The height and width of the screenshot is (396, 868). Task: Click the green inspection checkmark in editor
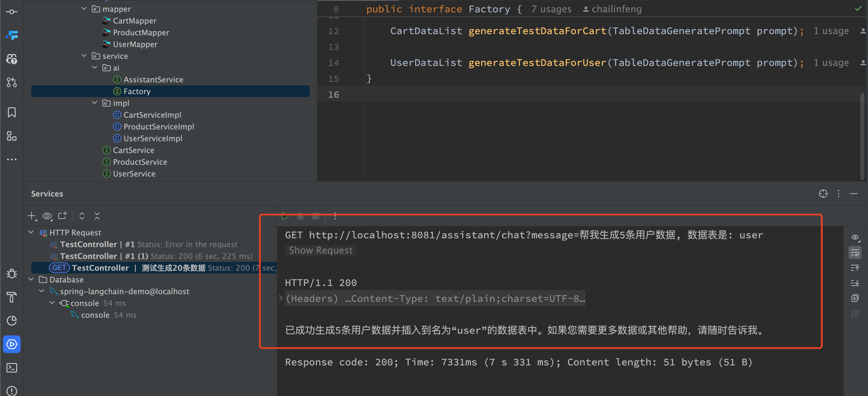click(x=858, y=9)
